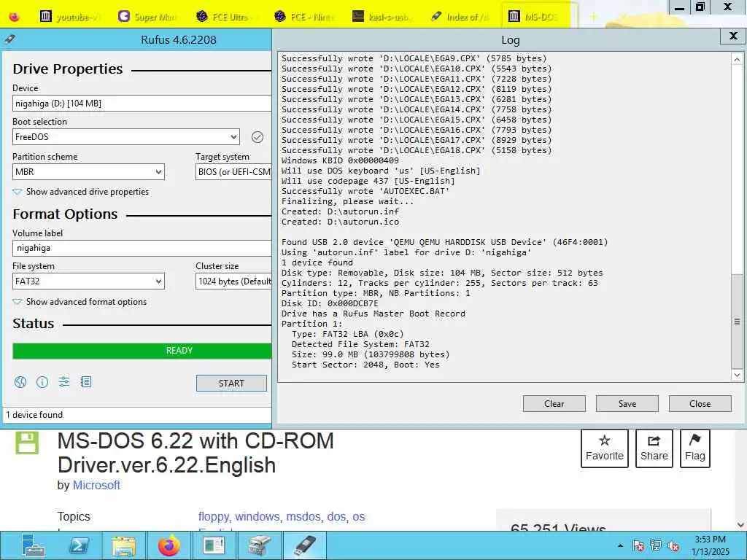Click the boot selection checksum checkmark icon
The height and width of the screenshot is (560, 747).
click(x=258, y=137)
